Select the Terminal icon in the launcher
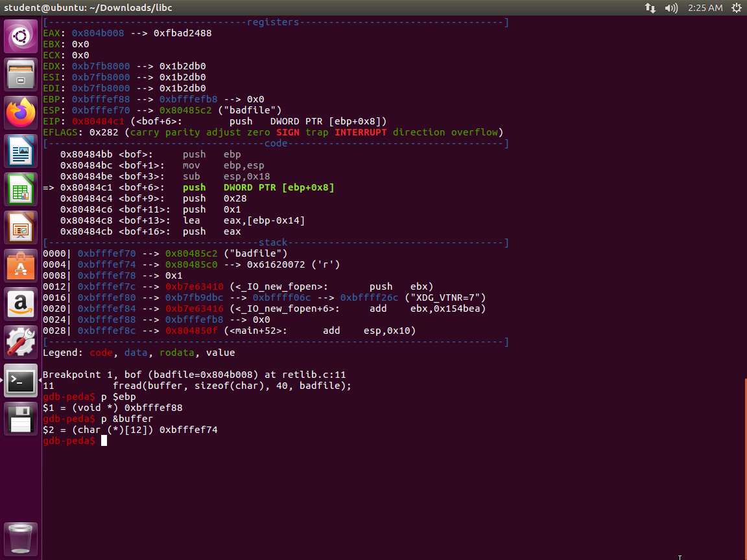Image resolution: width=747 pixels, height=560 pixels. [21, 380]
